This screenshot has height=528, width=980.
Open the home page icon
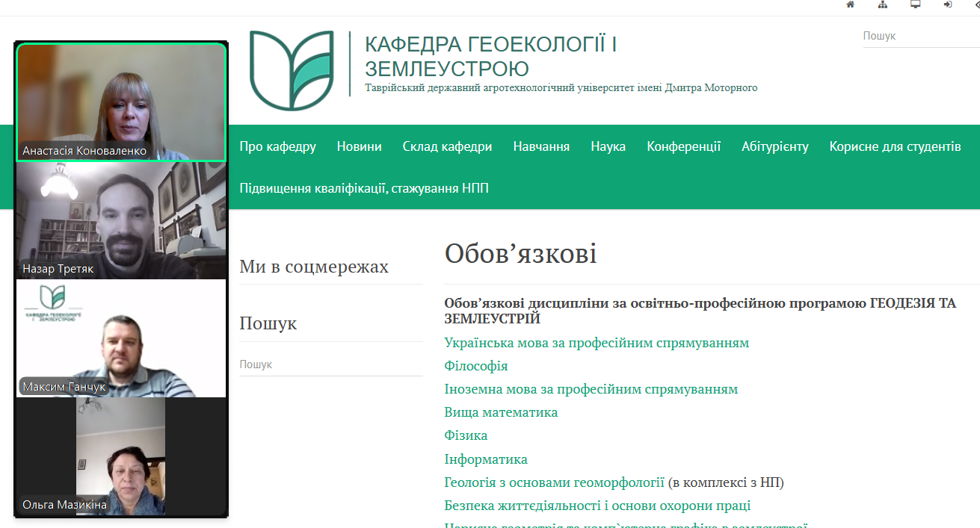[x=850, y=4]
